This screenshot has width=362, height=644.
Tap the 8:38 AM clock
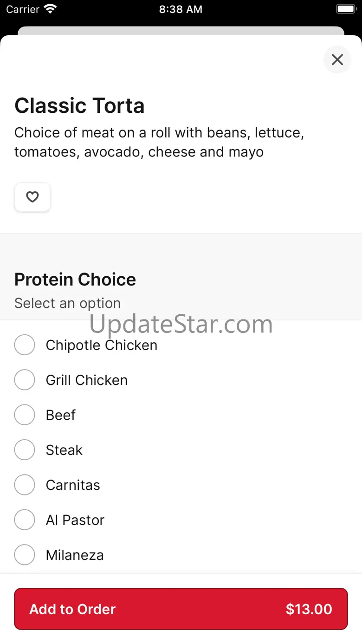coord(181,9)
